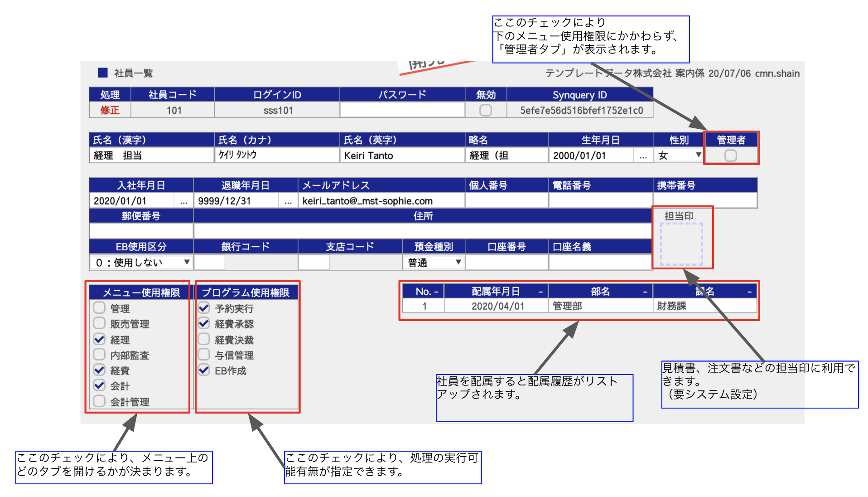Click the 氏名（カナ） field
Screen dimensions: 868x497
point(277,156)
